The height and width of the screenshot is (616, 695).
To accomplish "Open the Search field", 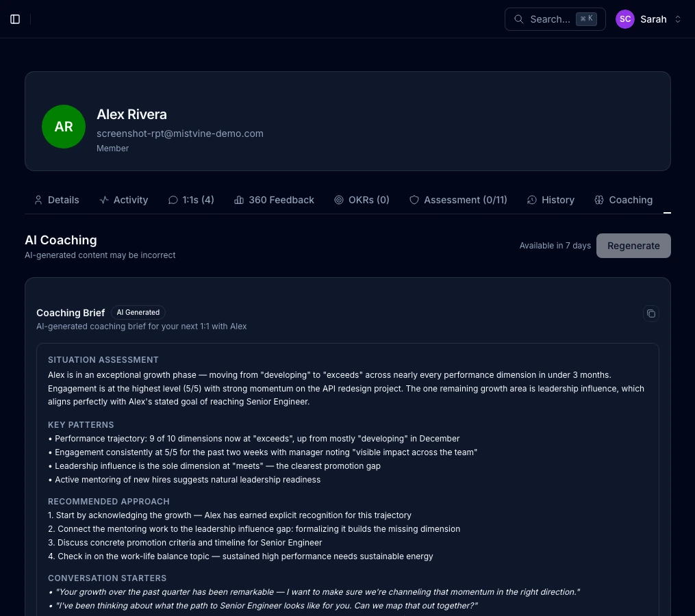I will tap(555, 19).
